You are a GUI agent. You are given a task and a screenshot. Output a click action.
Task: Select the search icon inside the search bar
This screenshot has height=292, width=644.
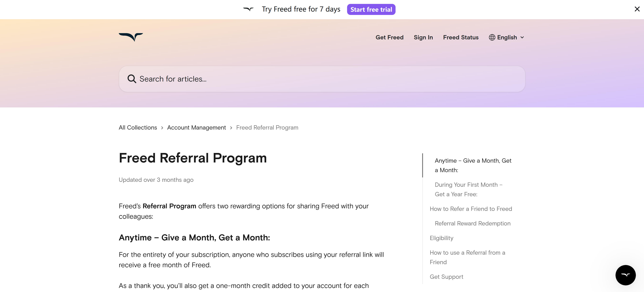pyautogui.click(x=132, y=79)
